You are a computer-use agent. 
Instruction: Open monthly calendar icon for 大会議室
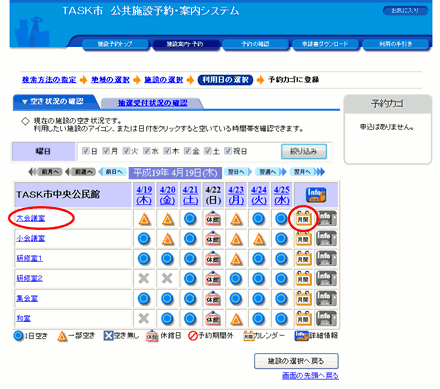(303, 219)
